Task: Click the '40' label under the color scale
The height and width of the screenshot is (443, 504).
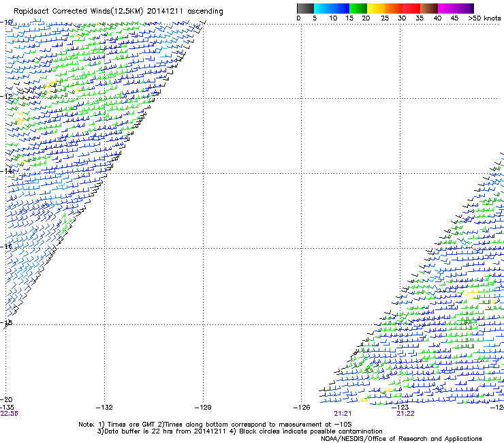Action: pyautogui.click(x=437, y=18)
